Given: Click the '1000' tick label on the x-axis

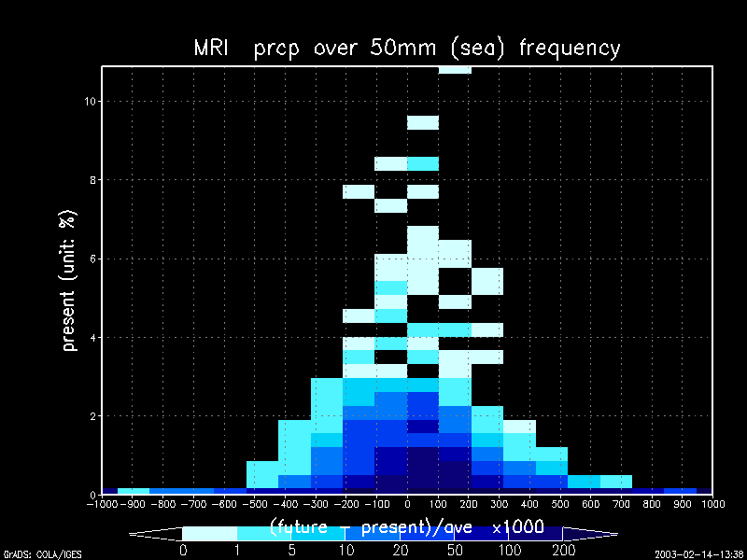Looking at the screenshot, I should (x=712, y=505).
